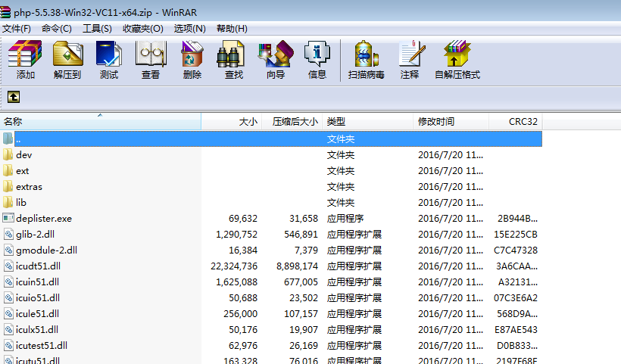Click the glib-2.dll file icon

pyautogui.click(x=8, y=235)
